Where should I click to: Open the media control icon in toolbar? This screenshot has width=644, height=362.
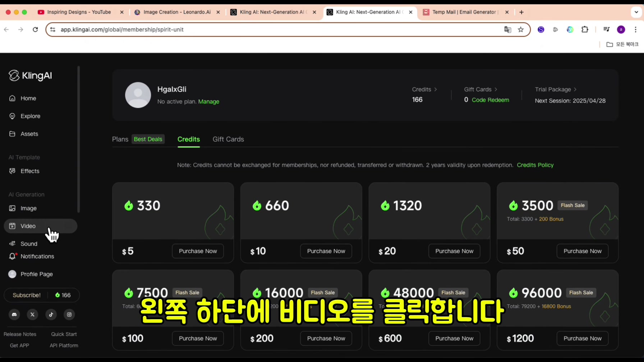click(606, 29)
